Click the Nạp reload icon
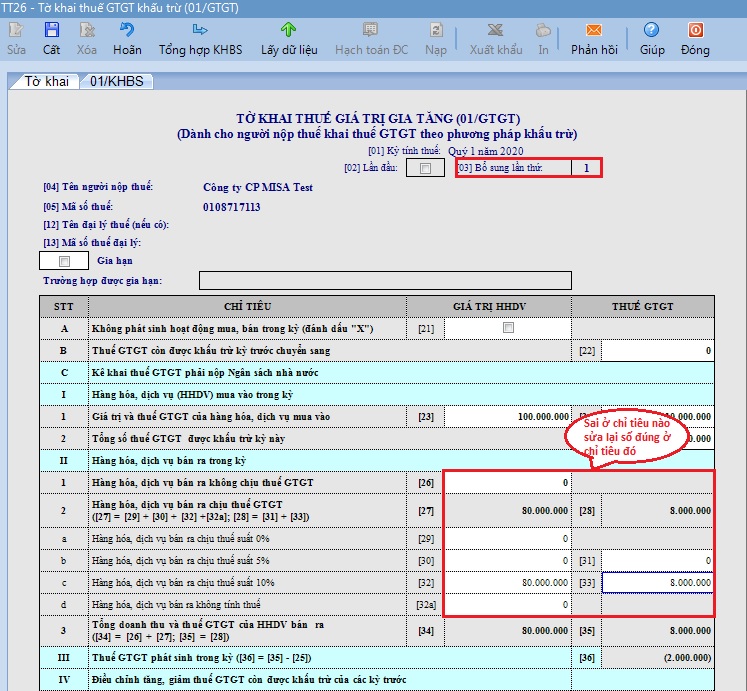This screenshot has height=691, width=747. [x=436, y=30]
